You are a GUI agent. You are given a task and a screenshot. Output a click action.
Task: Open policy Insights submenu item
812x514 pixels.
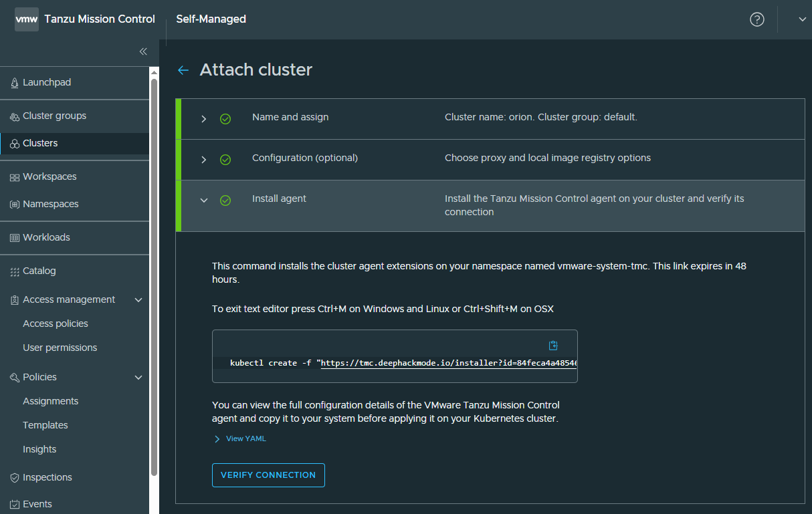(x=39, y=450)
